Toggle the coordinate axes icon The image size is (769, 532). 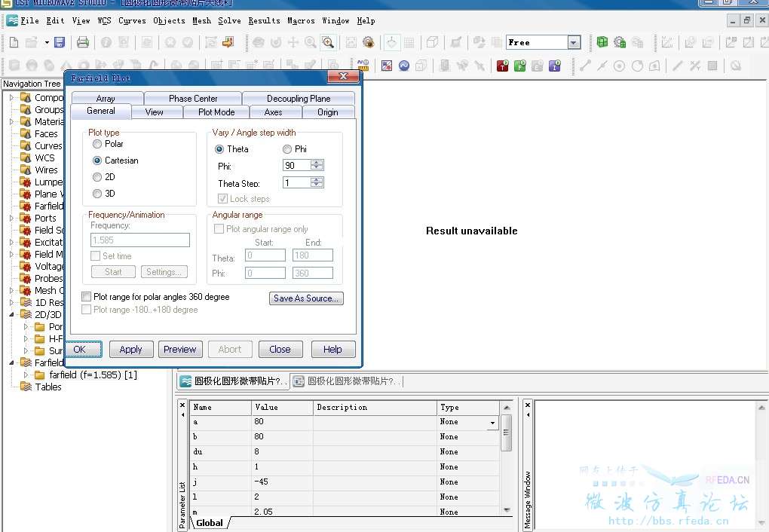(391, 43)
